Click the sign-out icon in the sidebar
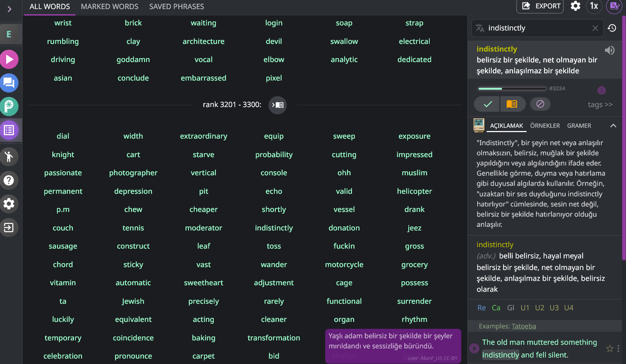 [9, 228]
